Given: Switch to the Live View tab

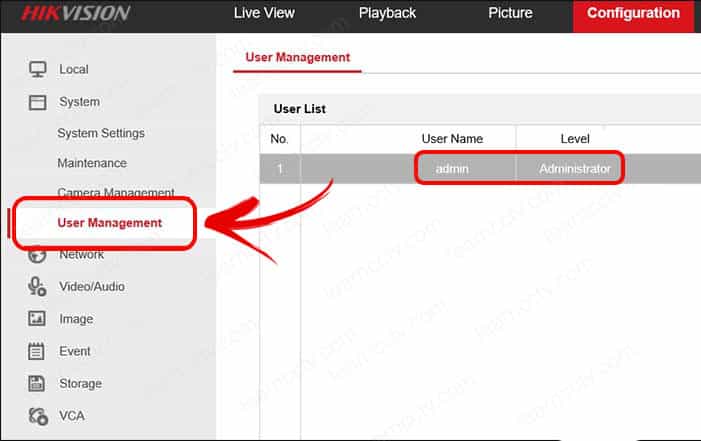Looking at the screenshot, I should click(265, 14).
